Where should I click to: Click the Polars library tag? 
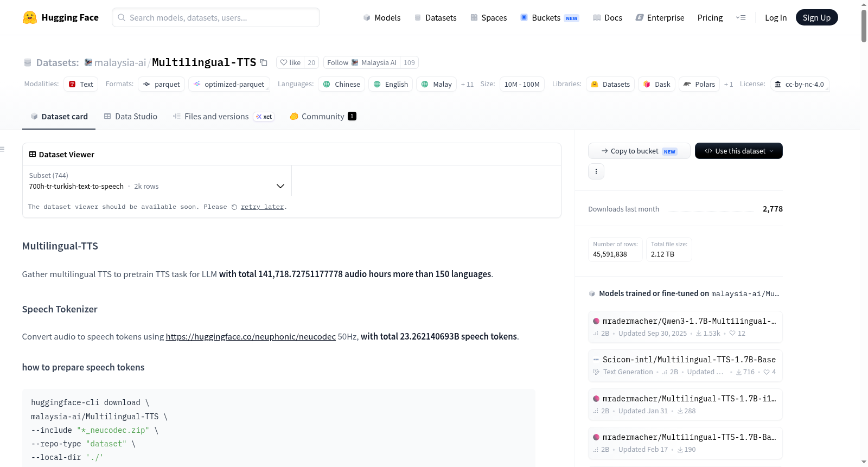click(x=699, y=84)
